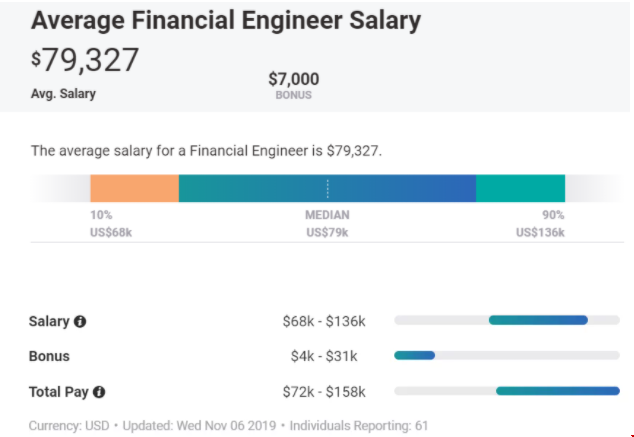The image size is (634, 437).
Task: Click the Total Pay row label
Action: click(60, 392)
